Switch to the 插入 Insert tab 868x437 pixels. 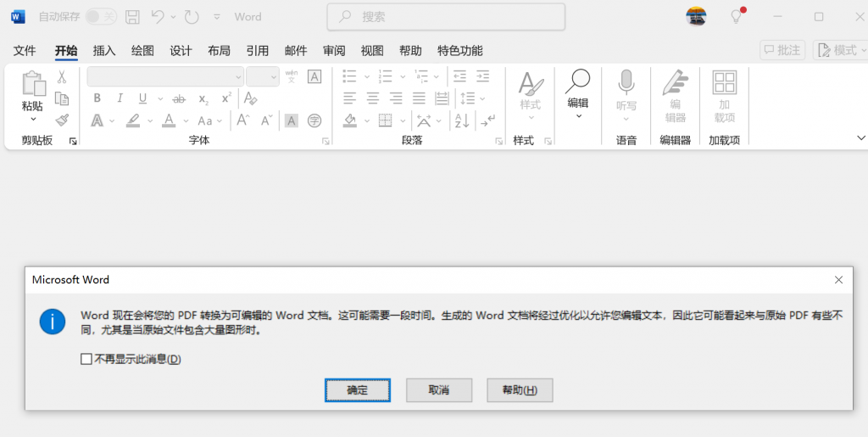(104, 51)
